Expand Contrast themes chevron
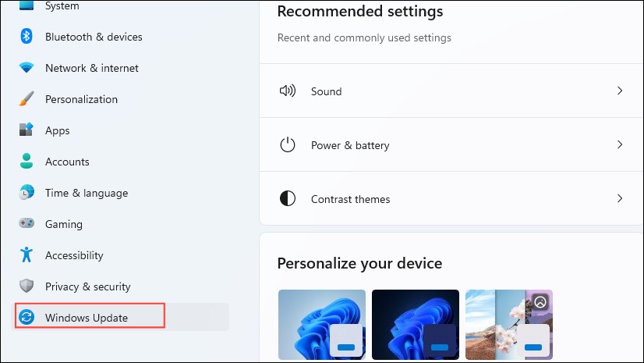This screenshot has width=644, height=363. point(620,198)
